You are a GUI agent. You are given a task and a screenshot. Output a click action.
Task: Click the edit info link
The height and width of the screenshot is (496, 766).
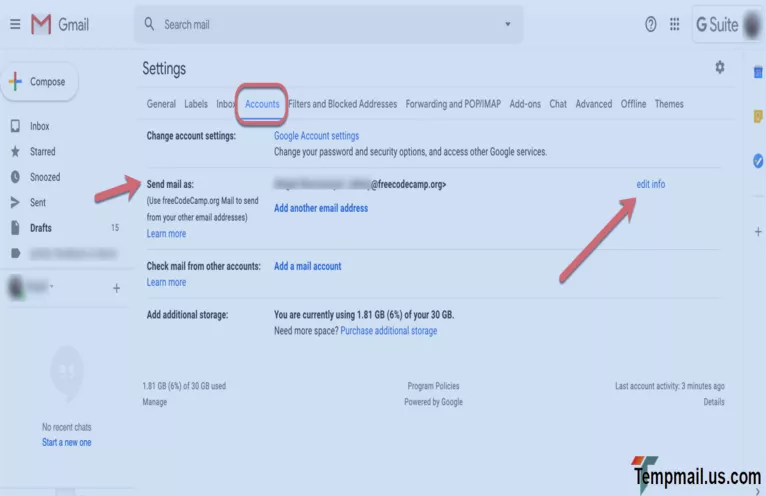[650, 184]
